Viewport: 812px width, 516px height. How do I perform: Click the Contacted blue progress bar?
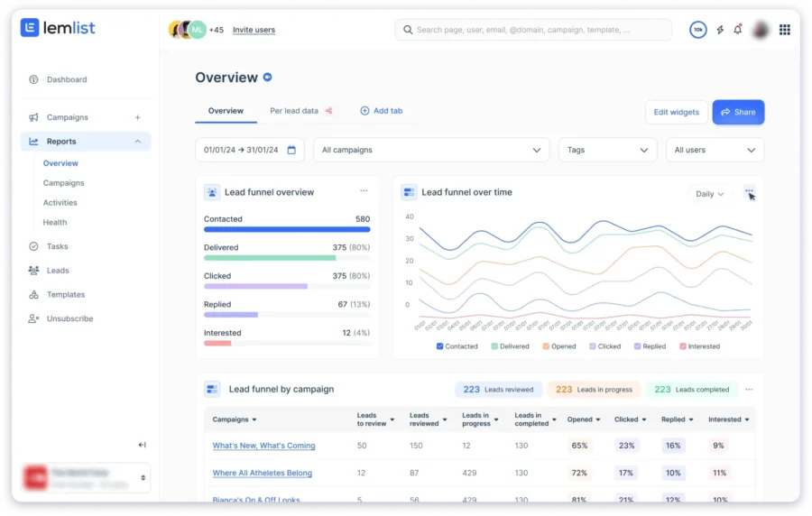pos(287,229)
